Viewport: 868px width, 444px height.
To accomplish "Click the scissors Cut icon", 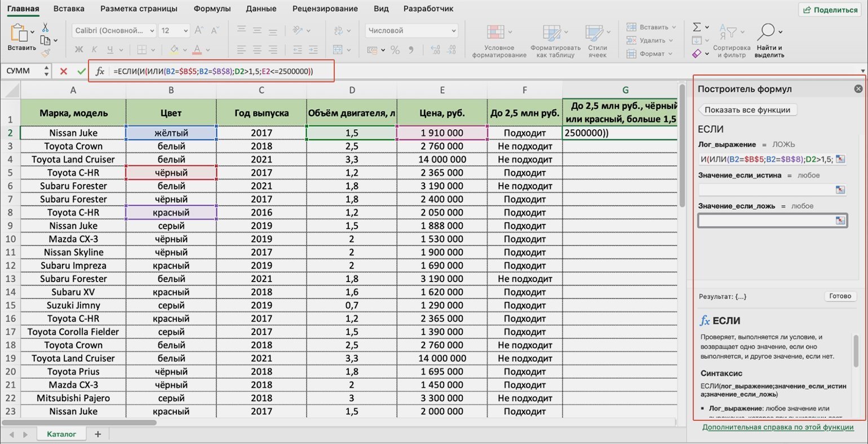I will [45, 28].
